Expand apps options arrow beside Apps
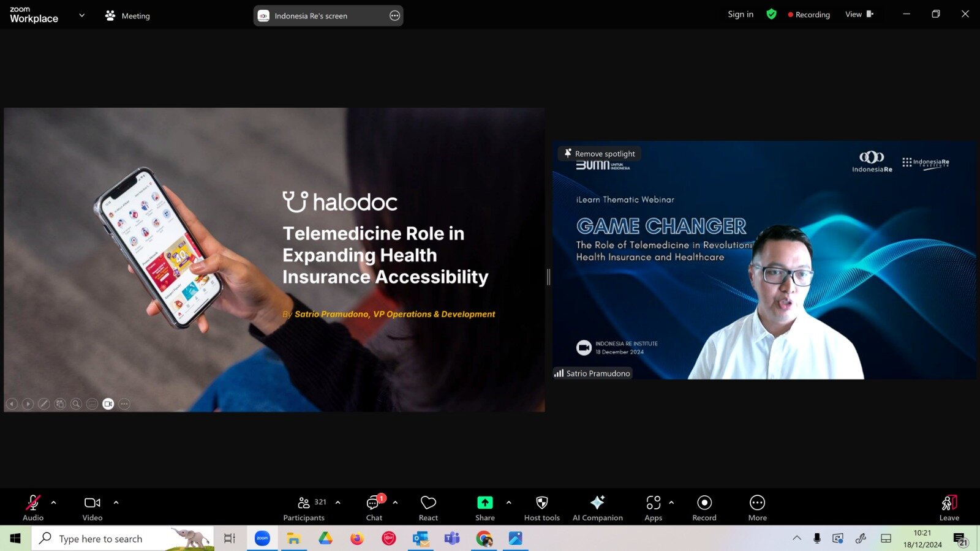The height and width of the screenshot is (551, 980). point(671,503)
